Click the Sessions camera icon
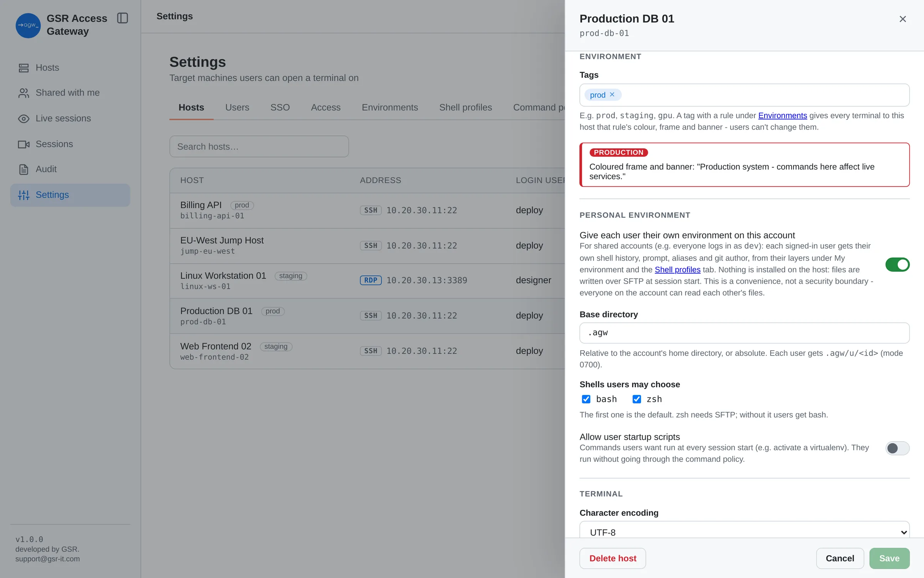Screen dimensions: 924x578 [24, 144]
